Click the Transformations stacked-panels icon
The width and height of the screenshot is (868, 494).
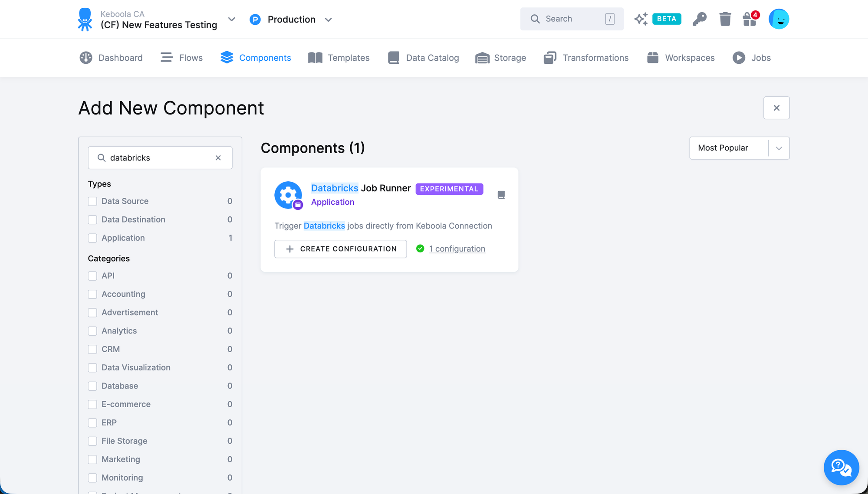[549, 57]
